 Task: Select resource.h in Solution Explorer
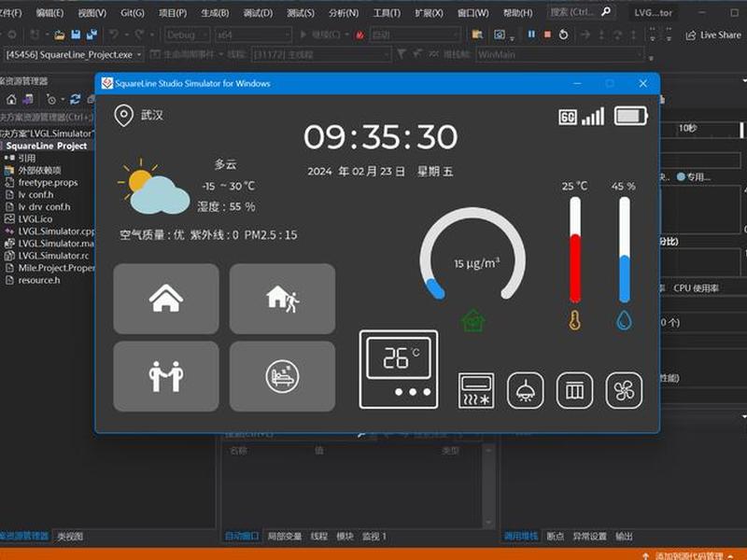[x=39, y=280]
